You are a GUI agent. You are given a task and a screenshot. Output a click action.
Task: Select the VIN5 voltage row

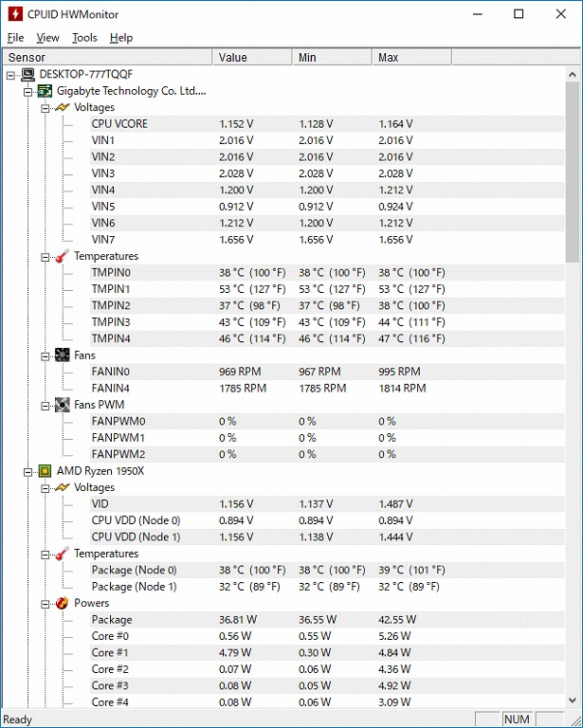coord(327,206)
